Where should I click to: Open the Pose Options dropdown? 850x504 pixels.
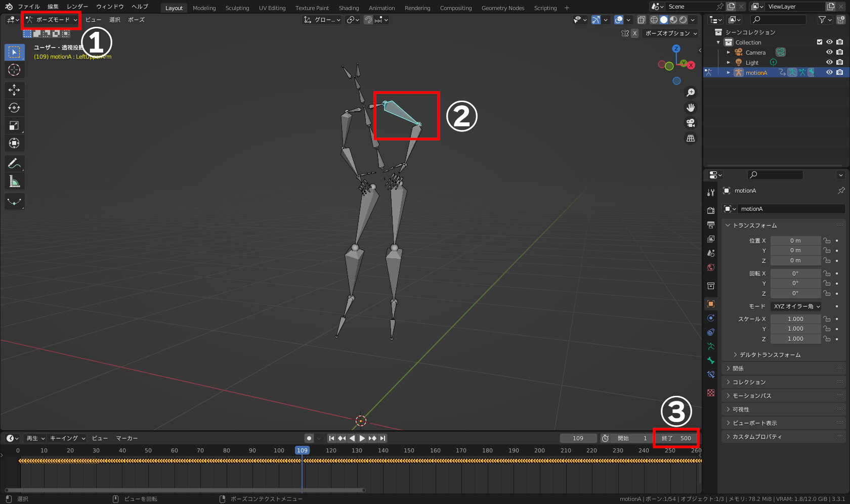tap(671, 33)
